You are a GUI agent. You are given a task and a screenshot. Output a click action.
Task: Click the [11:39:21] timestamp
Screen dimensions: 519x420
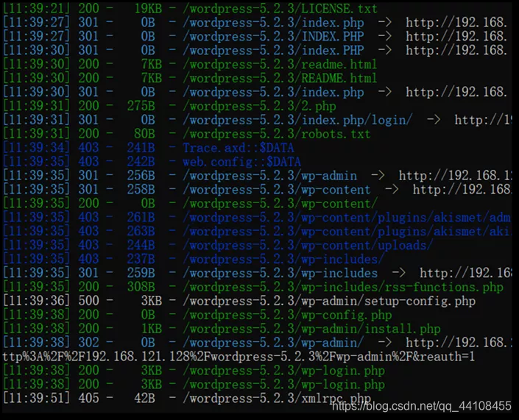point(36,9)
